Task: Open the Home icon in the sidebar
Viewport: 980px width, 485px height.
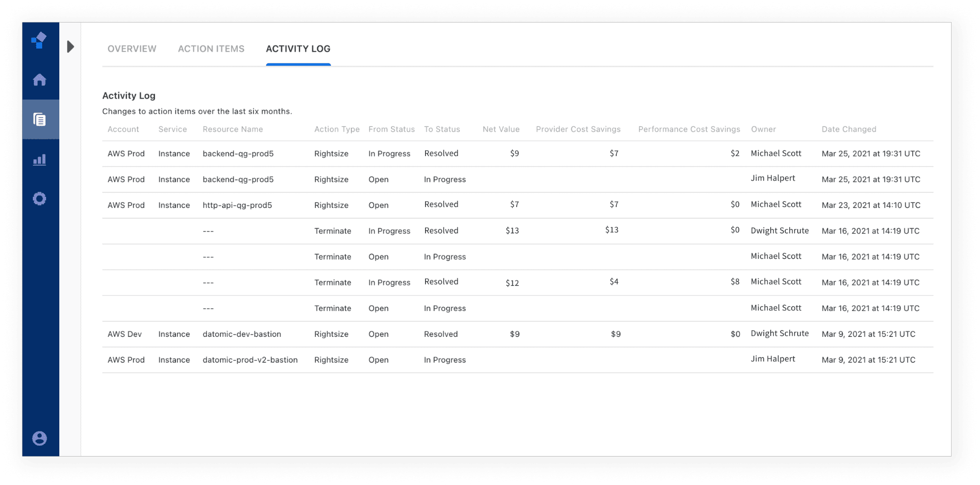Action: coord(40,79)
